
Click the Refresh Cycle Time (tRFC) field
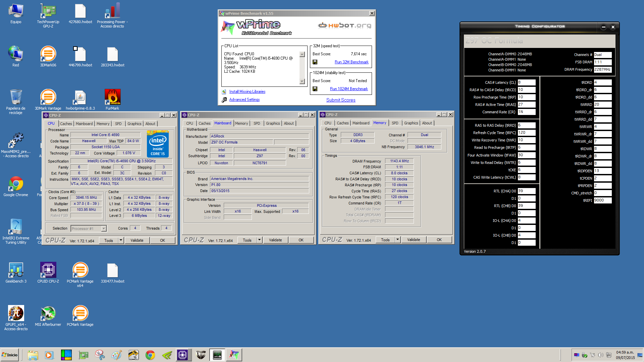526,133
